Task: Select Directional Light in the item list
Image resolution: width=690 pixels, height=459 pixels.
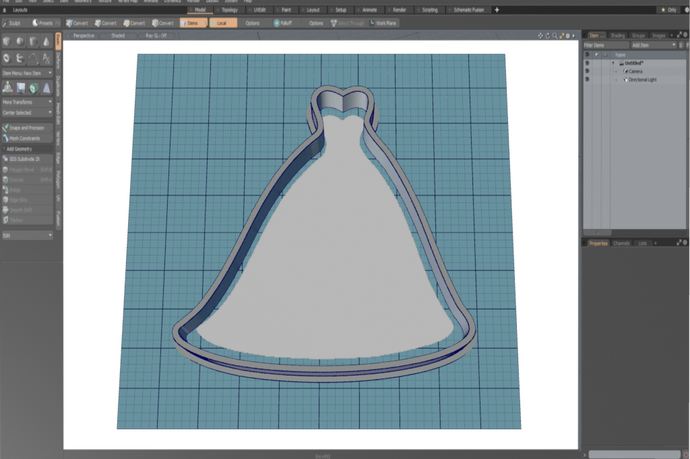Action: tap(642, 80)
